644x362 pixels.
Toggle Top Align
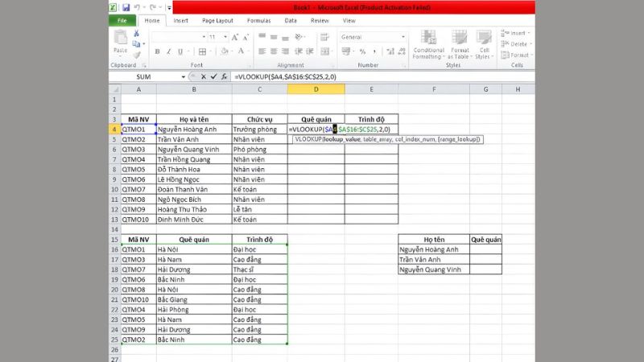[x=262, y=36]
